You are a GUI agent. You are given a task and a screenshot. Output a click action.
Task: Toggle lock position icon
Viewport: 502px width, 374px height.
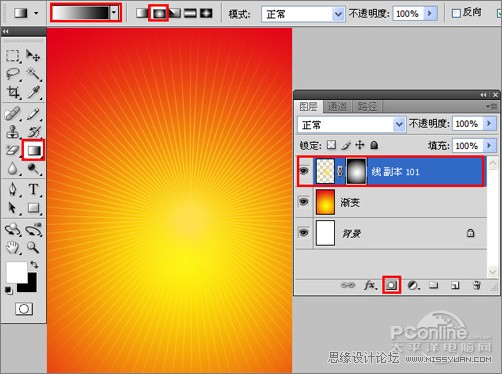(360, 145)
